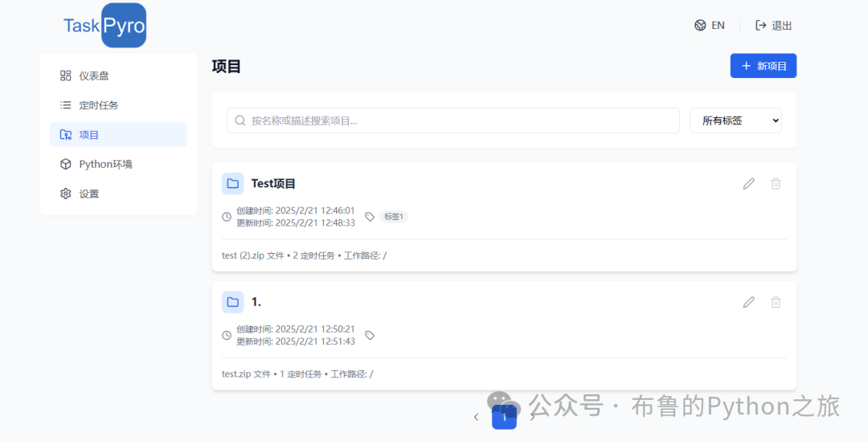Switch language to EN
Image resolution: width=868 pixels, height=441 pixels.
pyautogui.click(x=718, y=26)
